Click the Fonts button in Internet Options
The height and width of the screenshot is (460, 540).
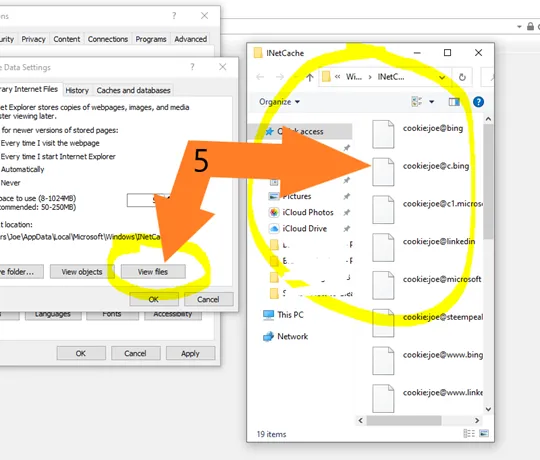[112, 316]
